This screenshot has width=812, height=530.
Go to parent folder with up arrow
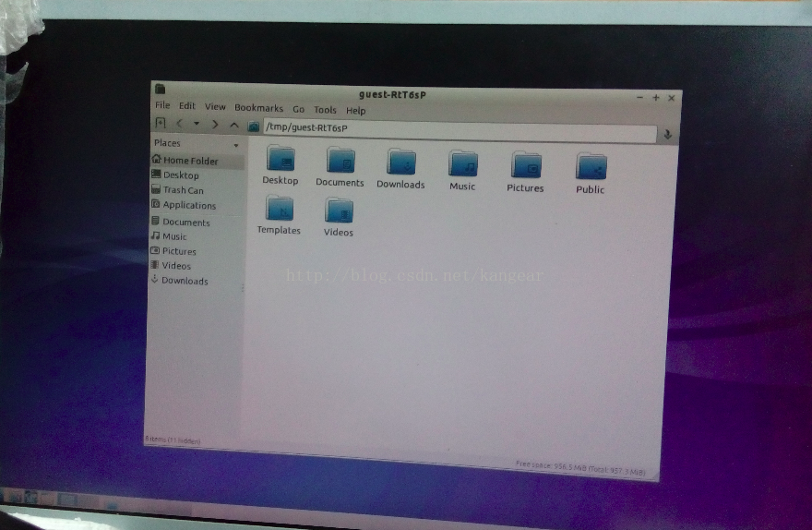point(234,126)
